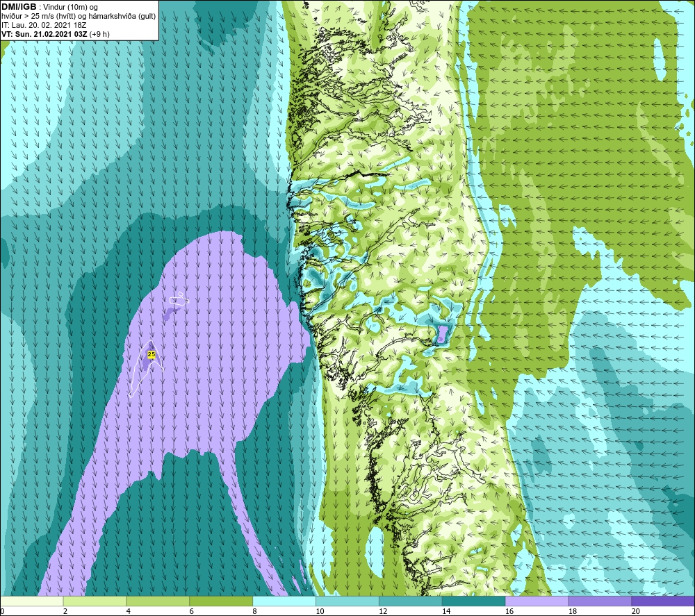The width and height of the screenshot is (695, 616).
Task: Click the yellow 25 maximum gust marker
Action: [x=151, y=355]
